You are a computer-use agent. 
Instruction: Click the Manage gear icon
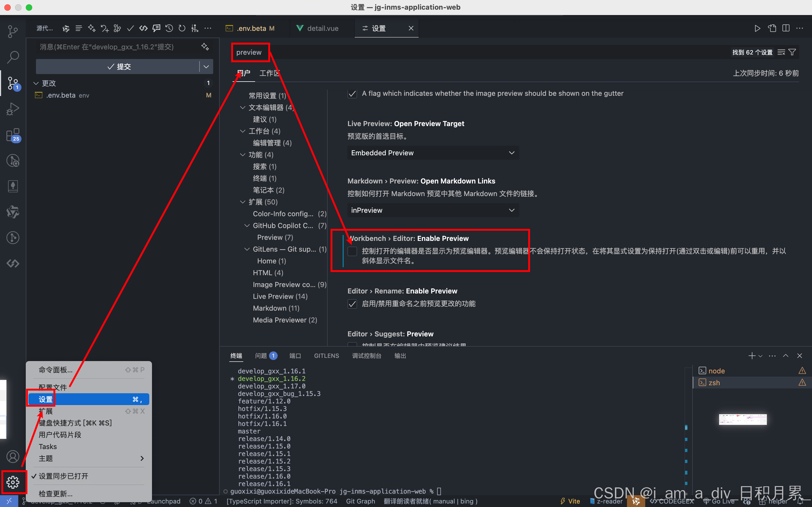point(13,482)
